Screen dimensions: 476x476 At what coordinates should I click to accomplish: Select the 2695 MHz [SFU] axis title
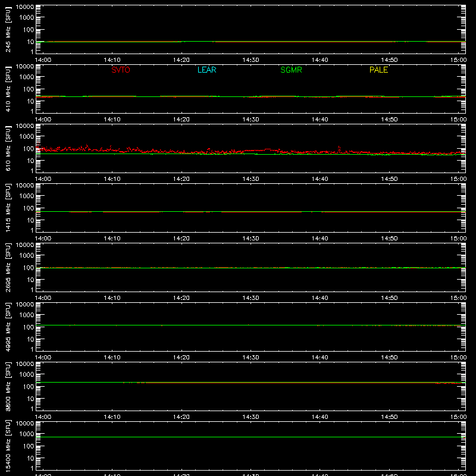8,267
